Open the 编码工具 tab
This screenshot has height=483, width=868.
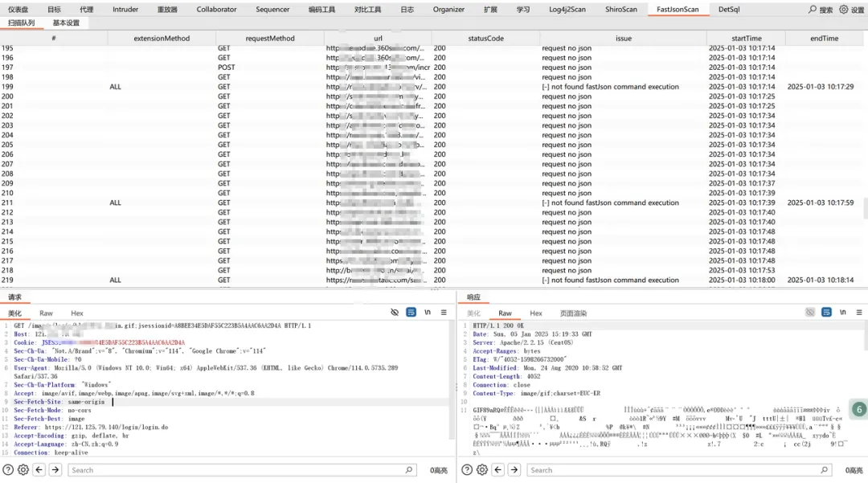[x=321, y=10]
